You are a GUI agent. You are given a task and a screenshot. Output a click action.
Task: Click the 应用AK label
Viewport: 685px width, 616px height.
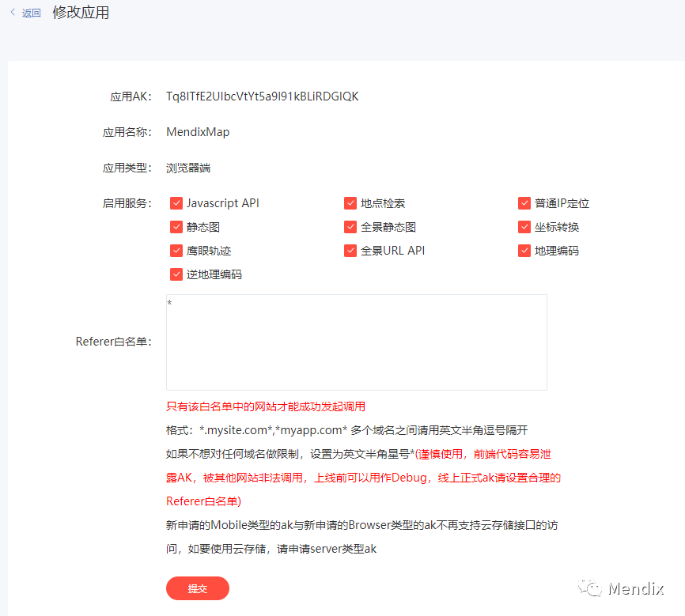(131, 96)
